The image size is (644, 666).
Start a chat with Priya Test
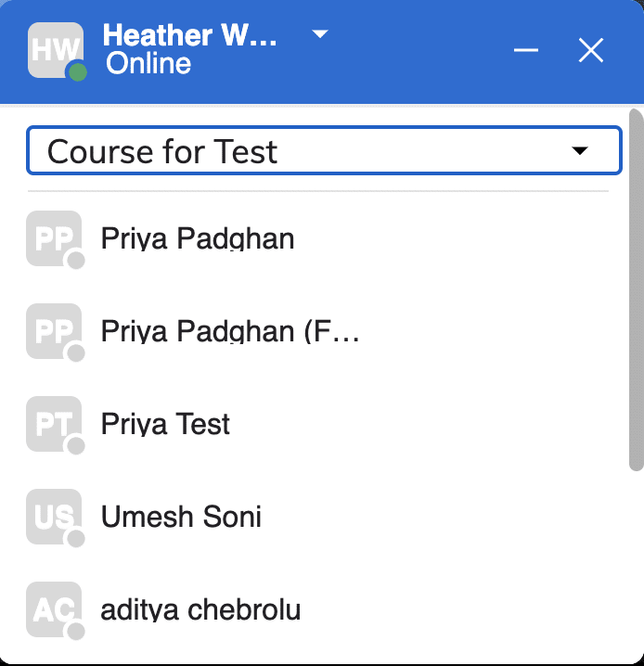(x=166, y=424)
